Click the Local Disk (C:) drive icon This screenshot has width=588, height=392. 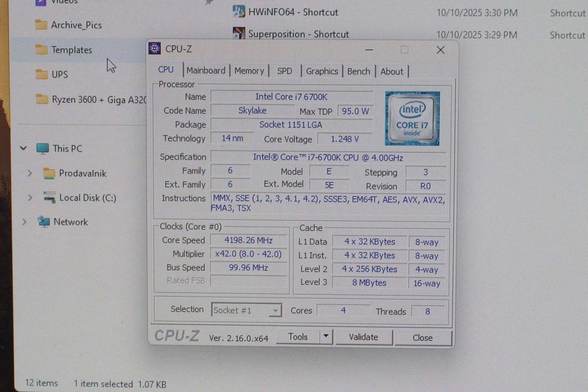click(49, 197)
